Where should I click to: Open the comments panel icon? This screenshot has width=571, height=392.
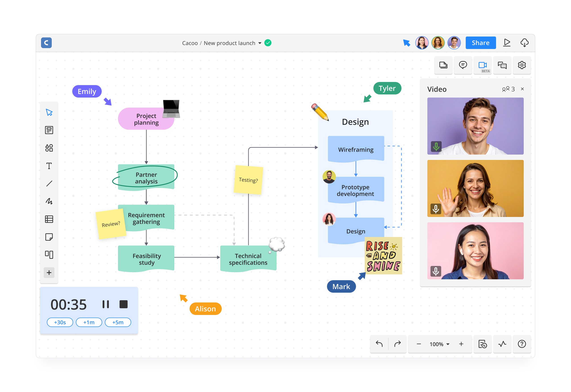[x=463, y=65]
